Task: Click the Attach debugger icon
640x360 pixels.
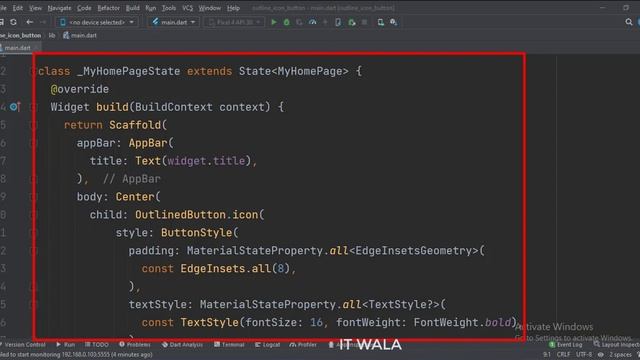Action: point(352,22)
